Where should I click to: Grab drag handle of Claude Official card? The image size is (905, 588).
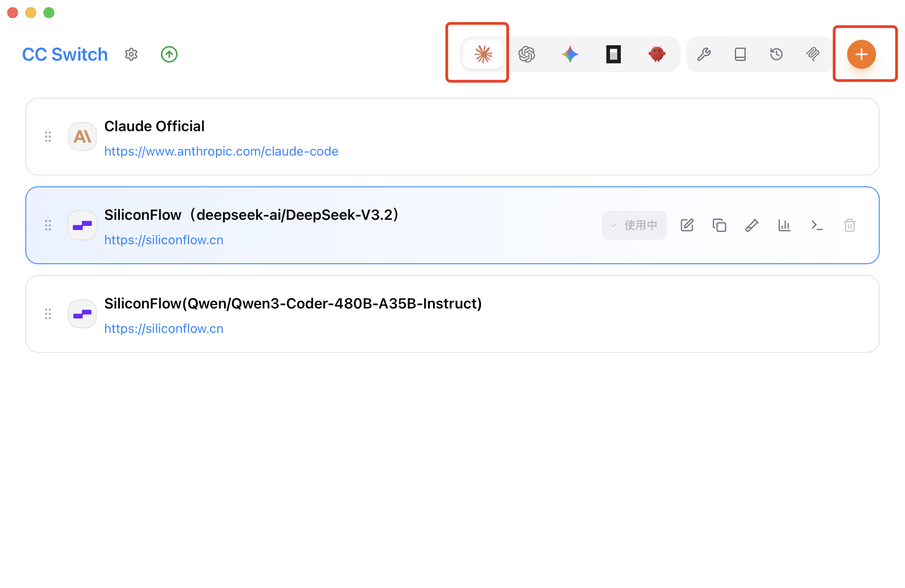pyautogui.click(x=48, y=137)
